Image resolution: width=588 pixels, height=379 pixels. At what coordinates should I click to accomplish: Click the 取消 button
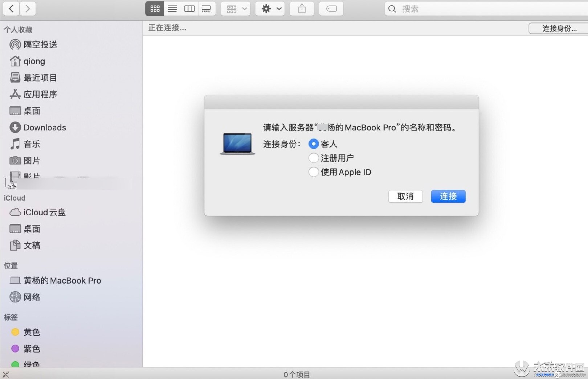(405, 196)
